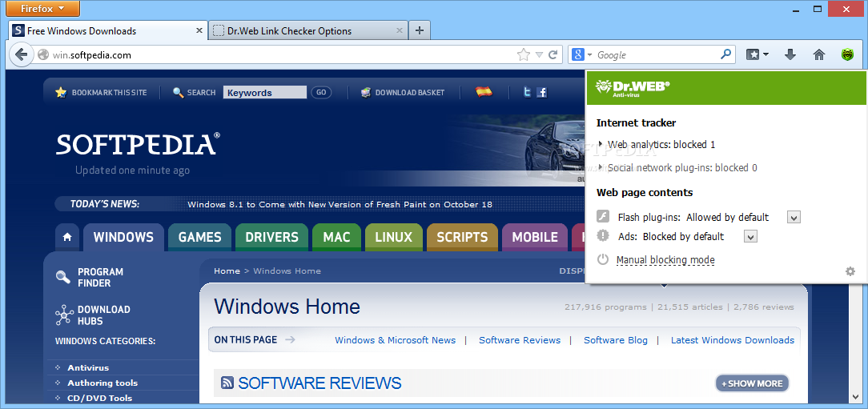Viewport: 868px width, 409px height.
Task: Open Softpedia Facebook icon
Action: 542,92
